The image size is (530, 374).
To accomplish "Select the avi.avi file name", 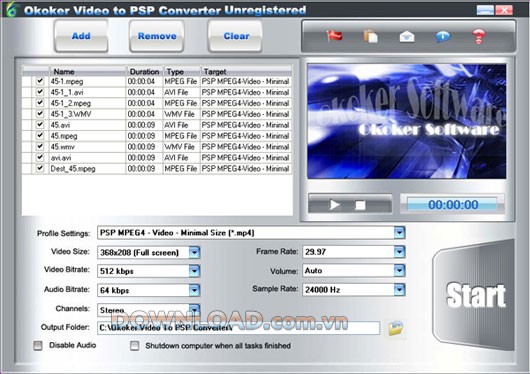I will tap(61, 158).
